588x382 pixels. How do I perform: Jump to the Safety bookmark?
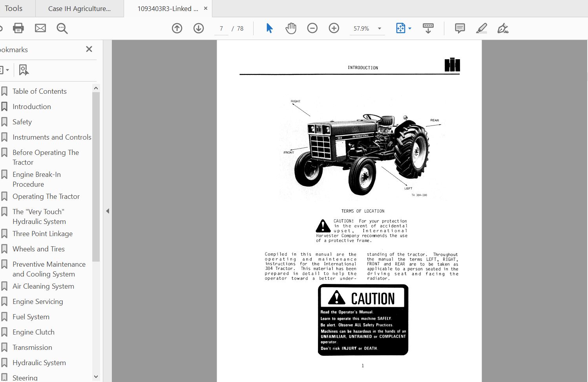[x=22, y=122]
